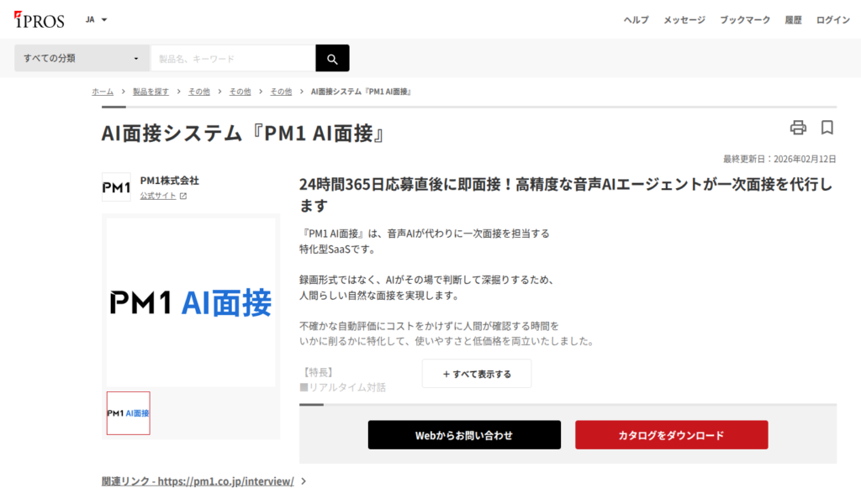Open the 関連リンク pm1.co.jp/interview link
861x504 pixels.
tap(198, 481)
